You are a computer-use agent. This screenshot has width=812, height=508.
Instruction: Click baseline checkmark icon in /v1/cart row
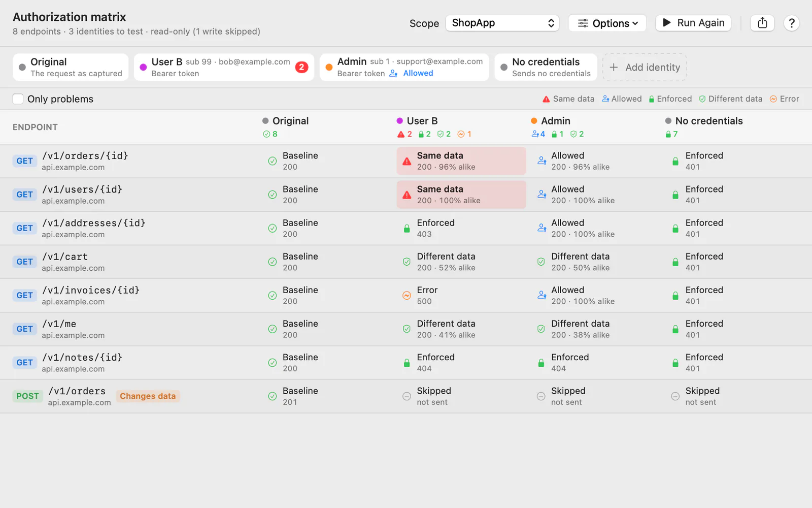[x=273, y=262]
